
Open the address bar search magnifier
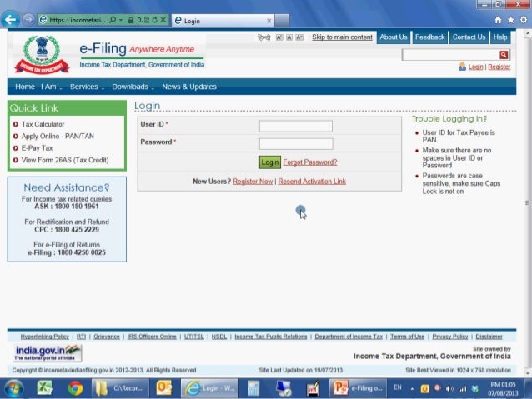(113, 20)
